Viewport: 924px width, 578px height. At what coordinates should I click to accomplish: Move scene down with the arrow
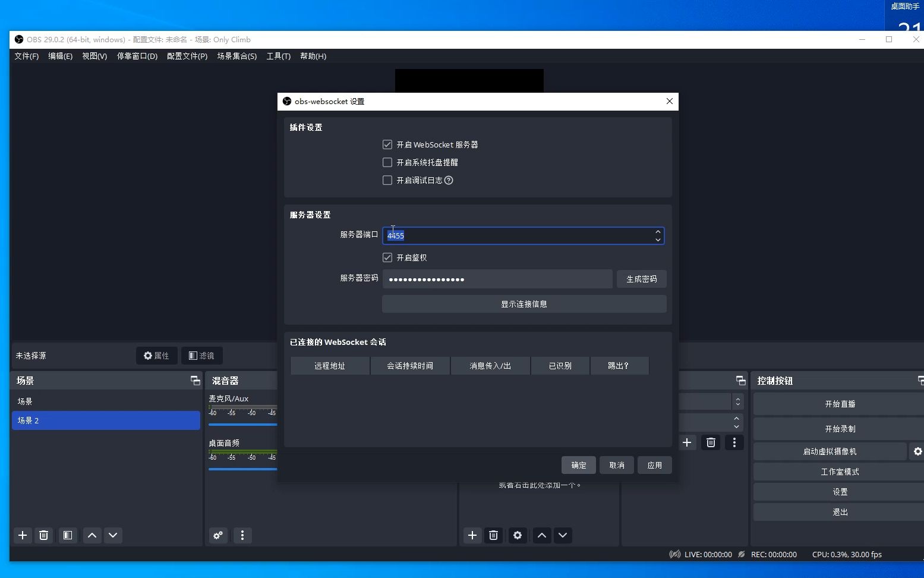113,535
